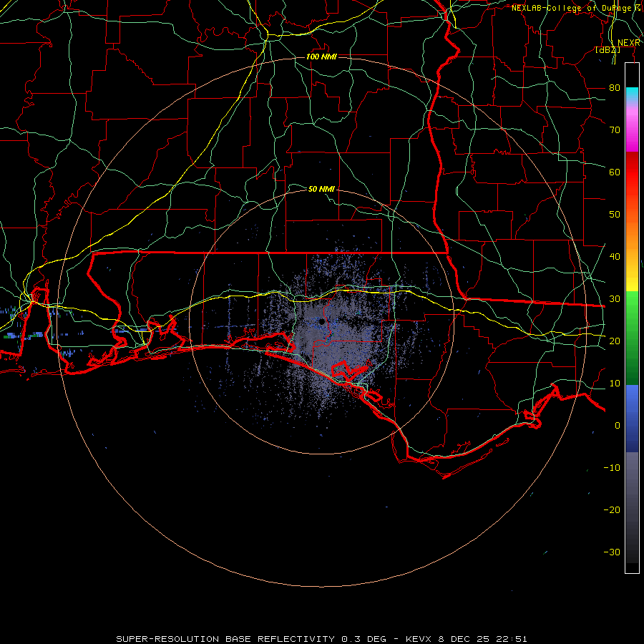Click the 0 value on the dBZ scale
The width and height of the screenshot is (644, 644).
(618, 426)
